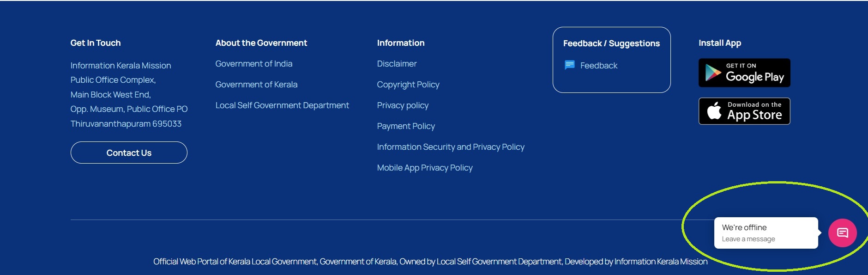868x275 pixels.
Task: Click the Feedback / Suggestions heading
Action: 611,43
